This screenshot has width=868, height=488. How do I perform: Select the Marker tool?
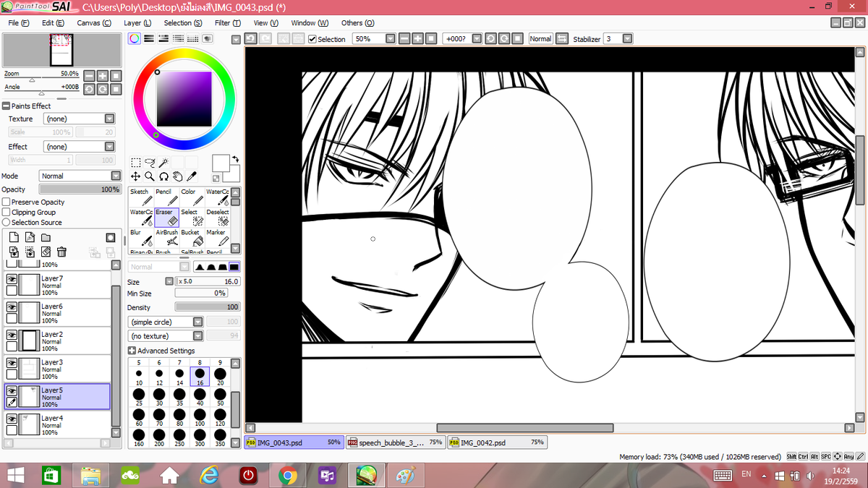tap(217, 238)
